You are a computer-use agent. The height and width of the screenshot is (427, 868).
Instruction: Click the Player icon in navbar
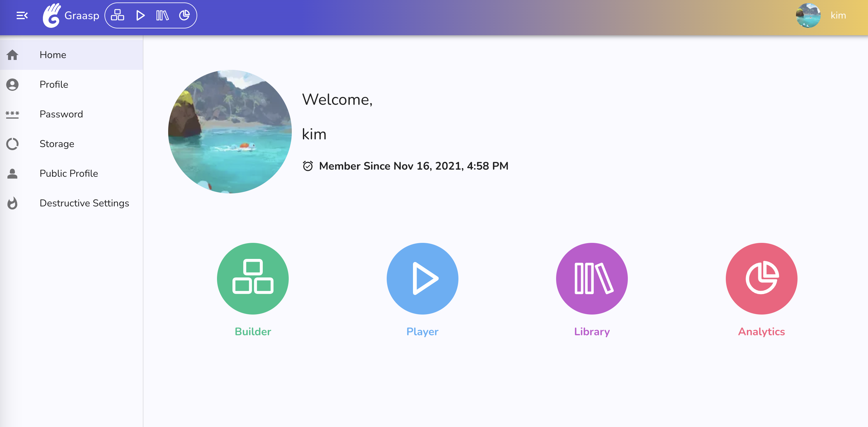[x=139, y=15]
